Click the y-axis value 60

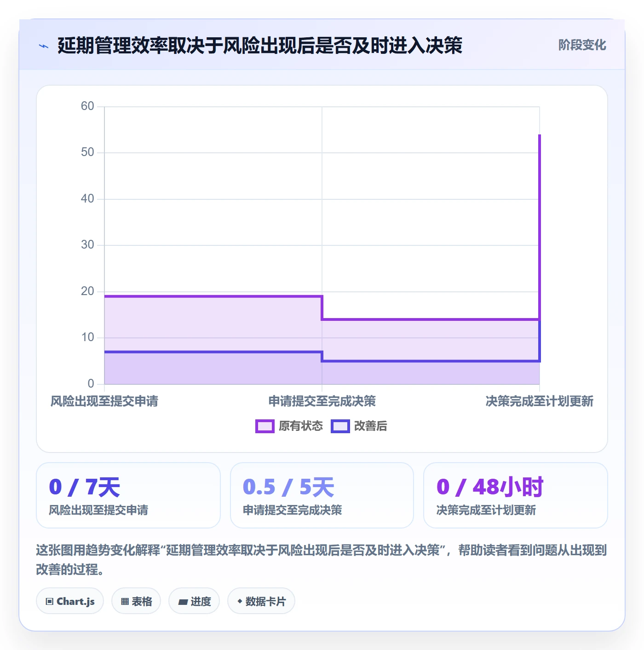tap(87, 106)
